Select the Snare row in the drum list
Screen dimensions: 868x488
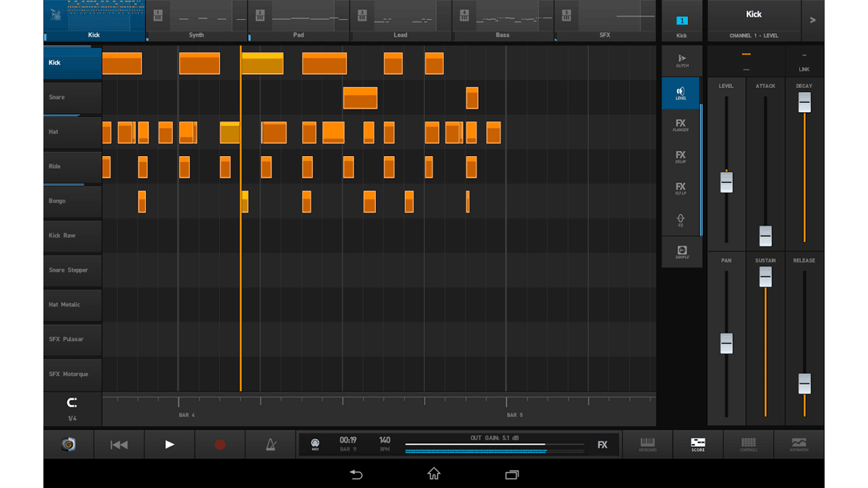point(72,98)
